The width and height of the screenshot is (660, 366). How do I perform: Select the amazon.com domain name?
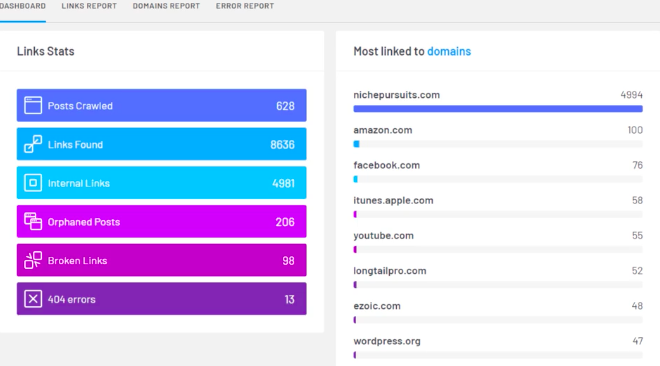pos(383,130)
